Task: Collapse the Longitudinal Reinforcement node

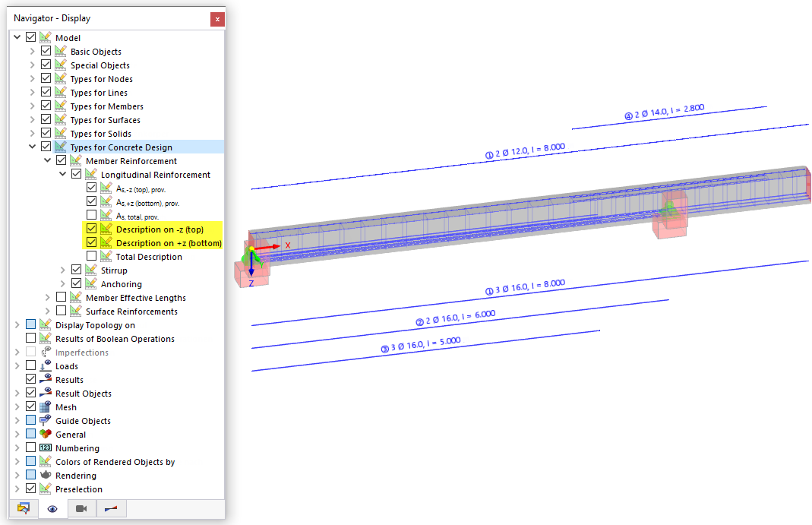Action: point(63,174)
